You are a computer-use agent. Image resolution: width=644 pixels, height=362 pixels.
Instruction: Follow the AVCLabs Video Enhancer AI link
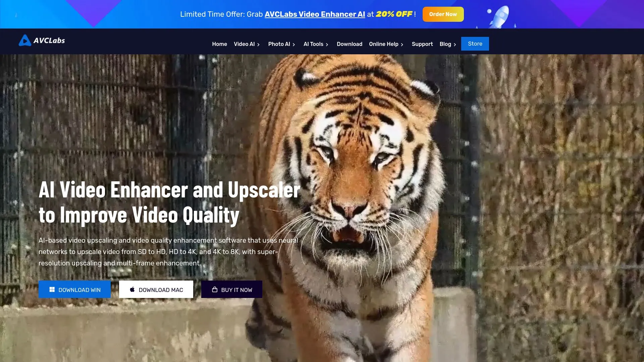pos(315,14)
